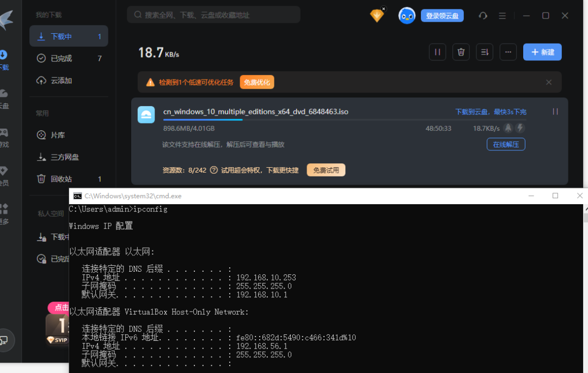Click the 18.7KB/s speed value in task row
The height and width of the screenshot is (373, 588).
[x=486, y=128]
